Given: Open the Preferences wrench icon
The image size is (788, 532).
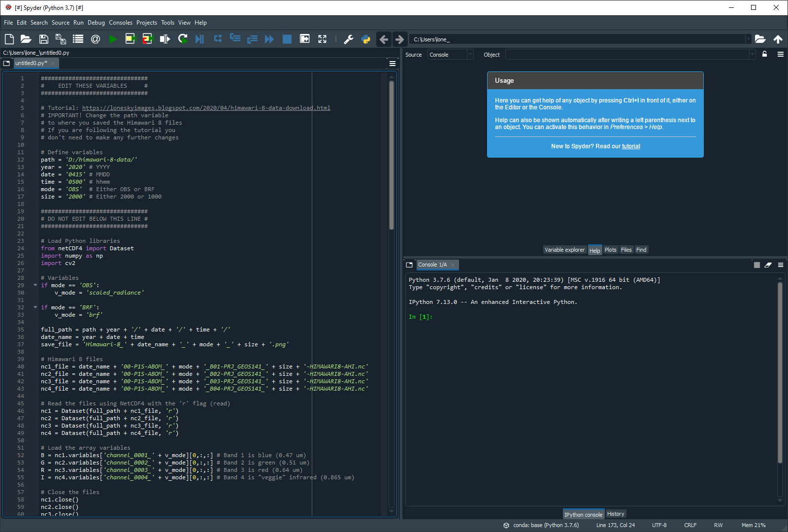Looking at the screenshot, I should coord(349,39).
